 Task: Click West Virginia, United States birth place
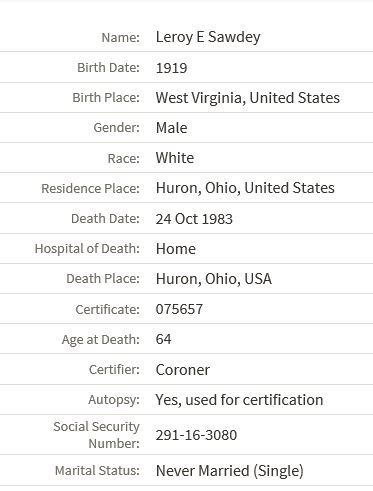point(248,98)
